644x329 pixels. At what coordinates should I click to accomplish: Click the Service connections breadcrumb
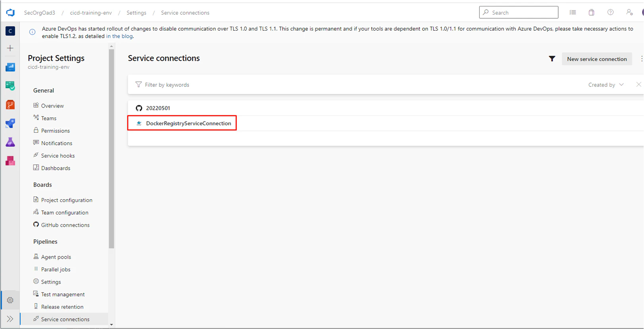click(x=185, y=13)
